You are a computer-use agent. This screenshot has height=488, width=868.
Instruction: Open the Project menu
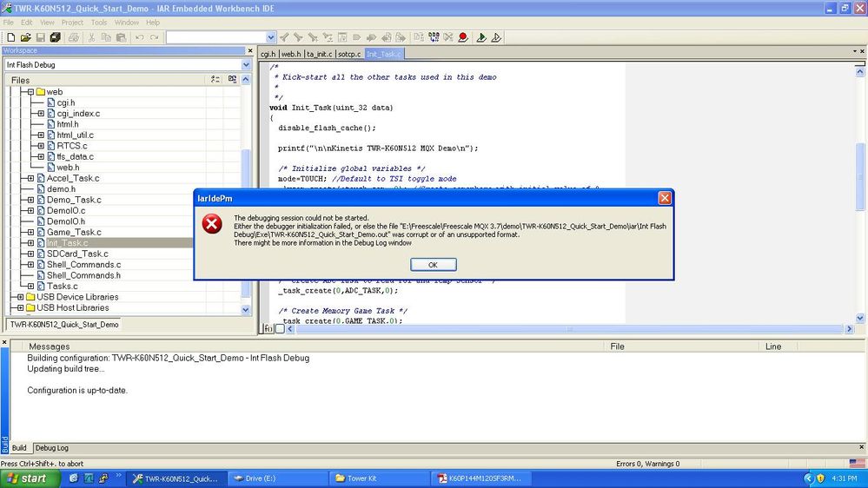72,23
